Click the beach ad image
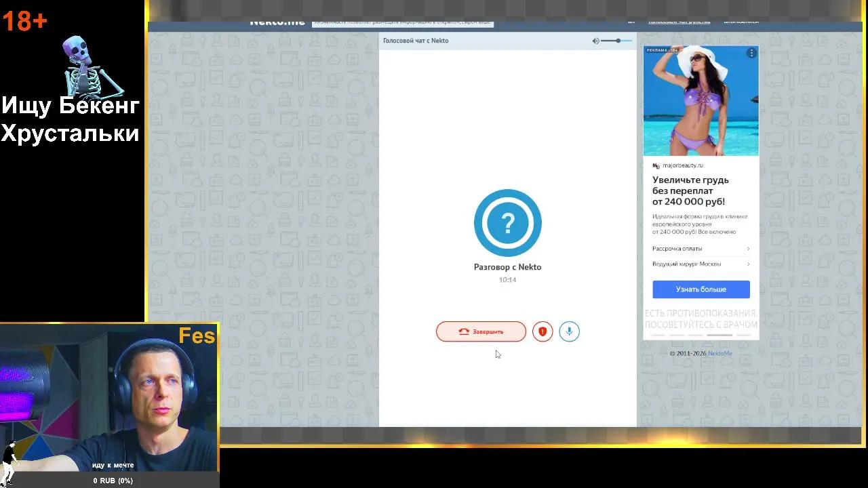868x488 pixels. (x=701, y=101)
